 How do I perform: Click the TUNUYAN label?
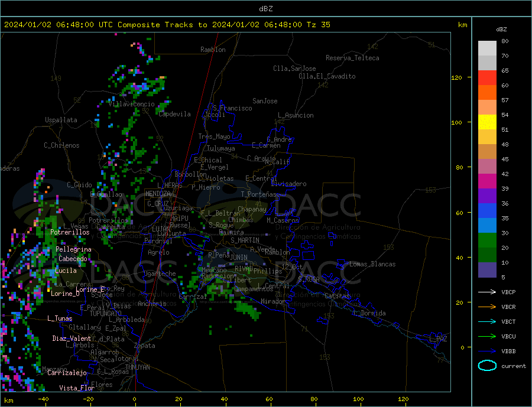coord(137,367)
